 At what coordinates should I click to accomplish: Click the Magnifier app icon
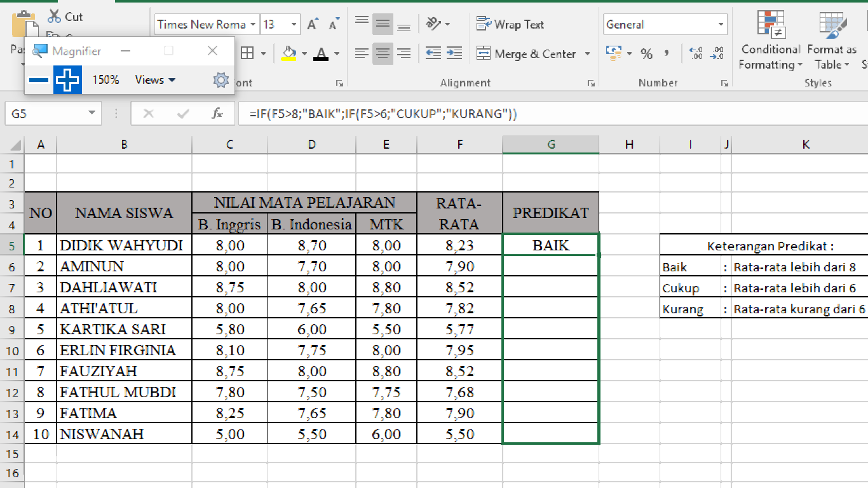pos(40,51)
